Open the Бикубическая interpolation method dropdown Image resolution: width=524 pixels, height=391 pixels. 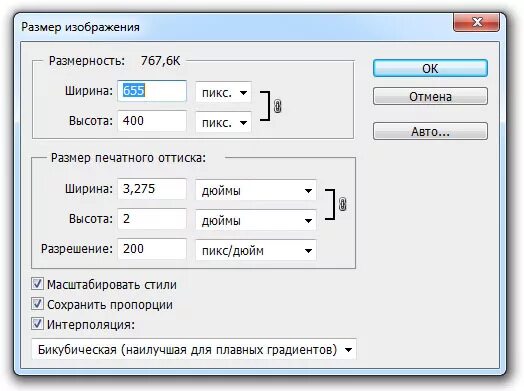point(194,350)
